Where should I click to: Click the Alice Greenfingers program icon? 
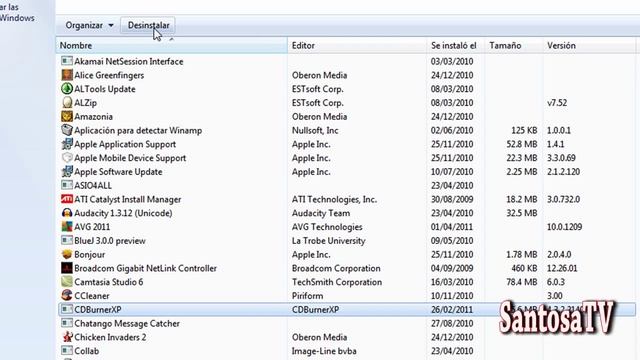click(x=67, y=75)
